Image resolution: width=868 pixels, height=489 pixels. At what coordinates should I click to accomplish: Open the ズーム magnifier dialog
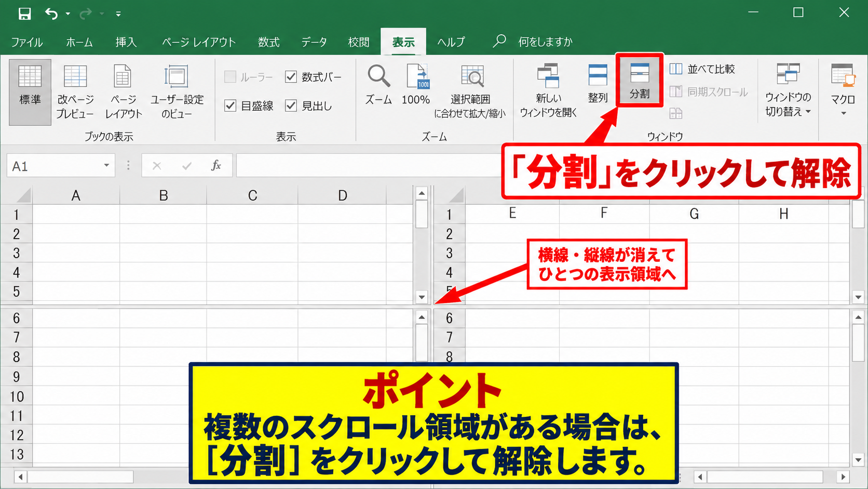click(378, 85)
